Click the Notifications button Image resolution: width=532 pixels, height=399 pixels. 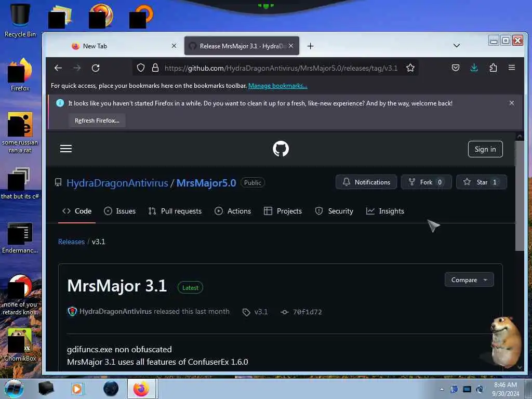[366, 182]
